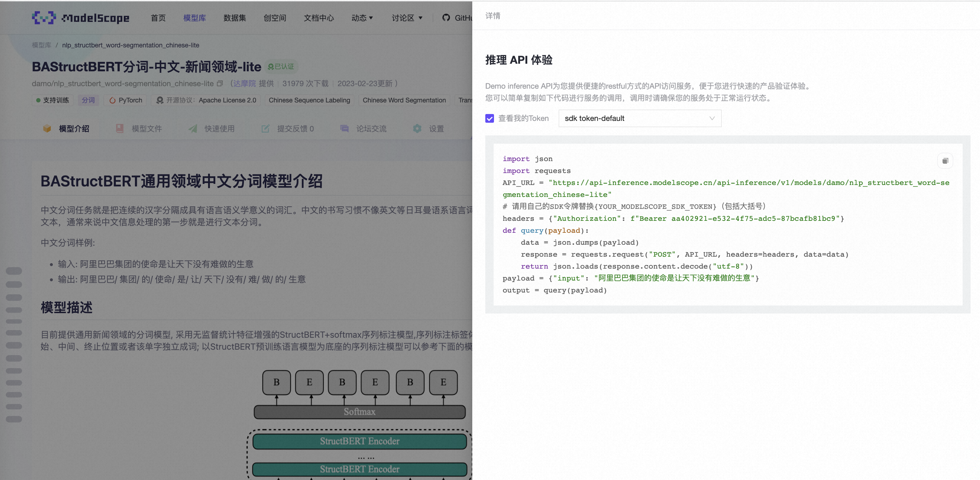This screenshot has width=980, height=480.
Task: Click the Chinese Word Segmentation tag
Action: tap(404, 100)
